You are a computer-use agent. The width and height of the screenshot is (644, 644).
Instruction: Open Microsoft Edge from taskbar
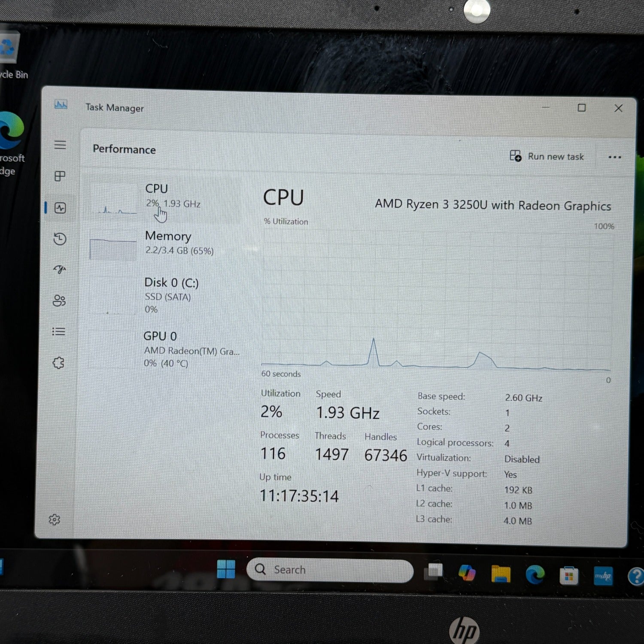[x=535, y=574]
